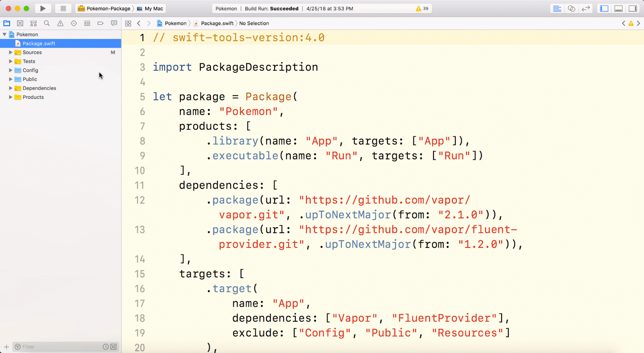This screenshot has width=644, height=353.
Task: Expand the Sources folder
Action: point(10,52)
